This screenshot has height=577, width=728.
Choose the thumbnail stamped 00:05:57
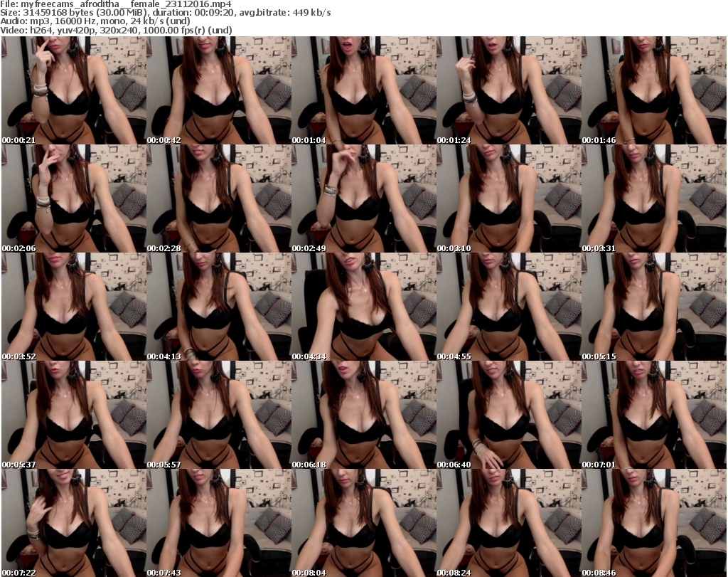219,415
